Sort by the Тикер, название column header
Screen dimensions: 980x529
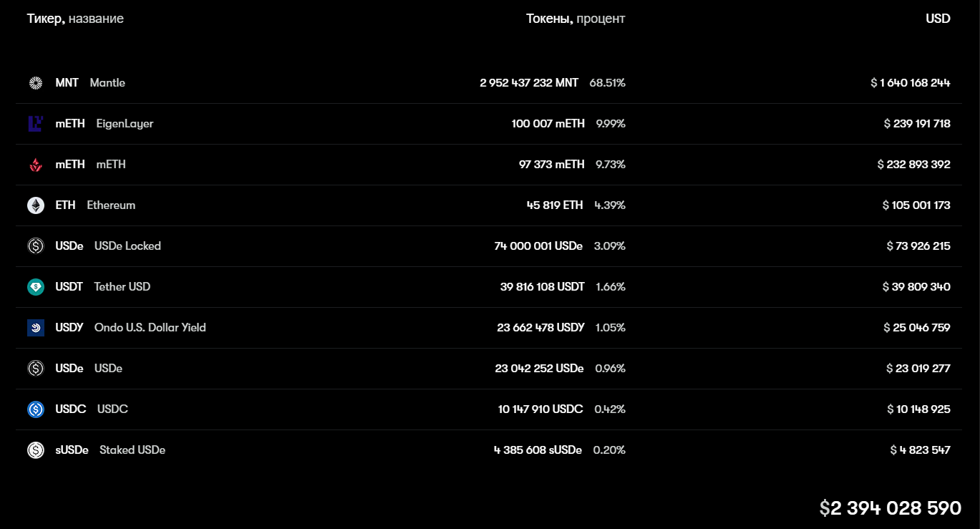(x=75, y=19)
